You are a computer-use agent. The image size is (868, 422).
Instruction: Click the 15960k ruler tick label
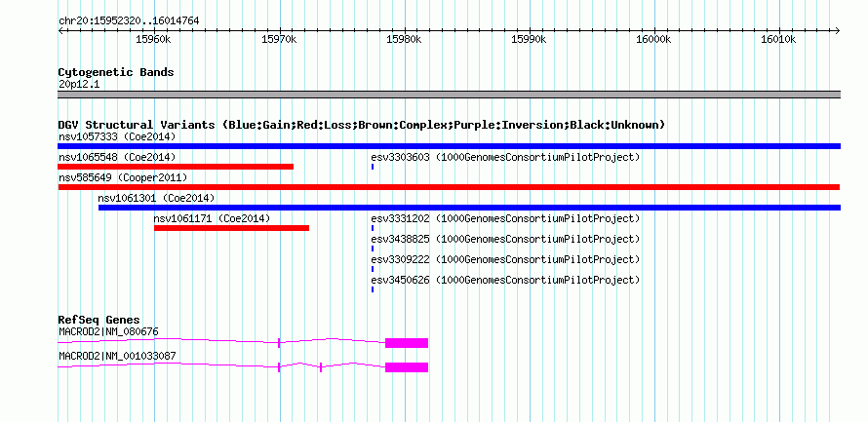point(153,39)
